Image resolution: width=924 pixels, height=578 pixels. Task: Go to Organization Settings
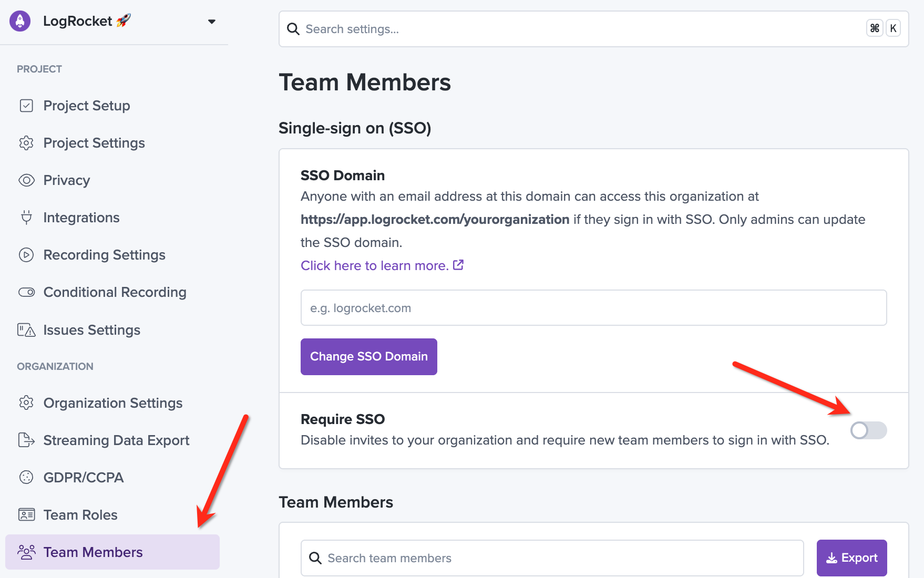point(112,403)
